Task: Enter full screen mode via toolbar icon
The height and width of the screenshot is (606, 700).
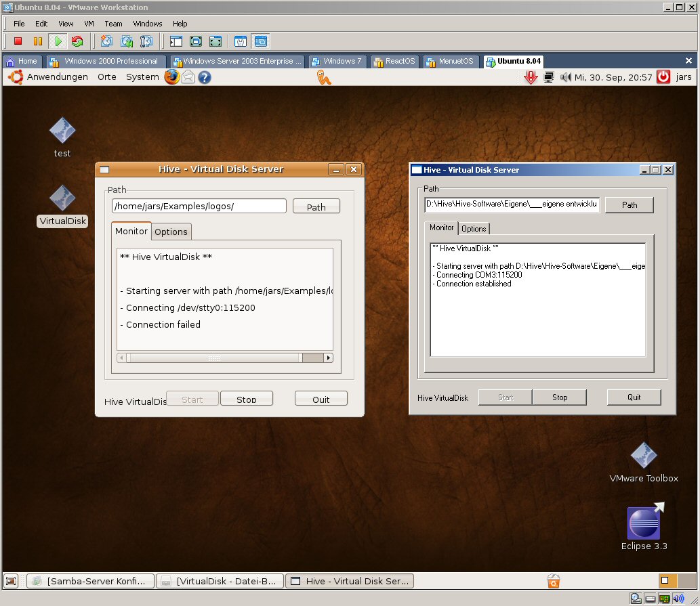Action: 196,41
